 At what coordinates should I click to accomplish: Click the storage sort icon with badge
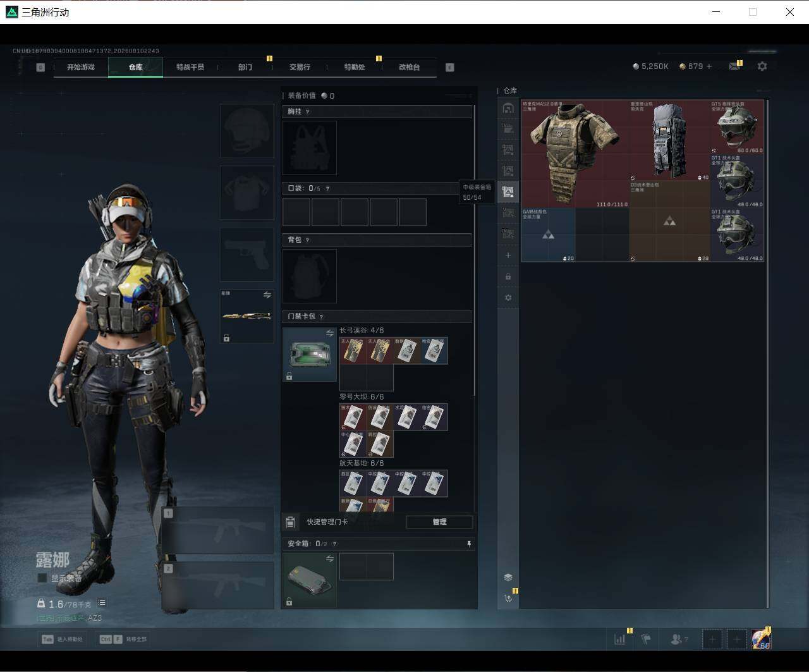tap(508, 598)
